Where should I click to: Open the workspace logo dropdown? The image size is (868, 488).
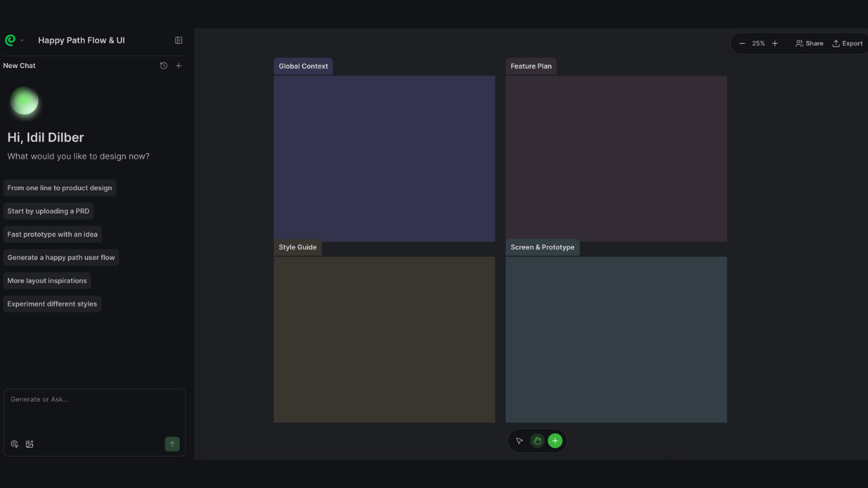tap(14, 41)
